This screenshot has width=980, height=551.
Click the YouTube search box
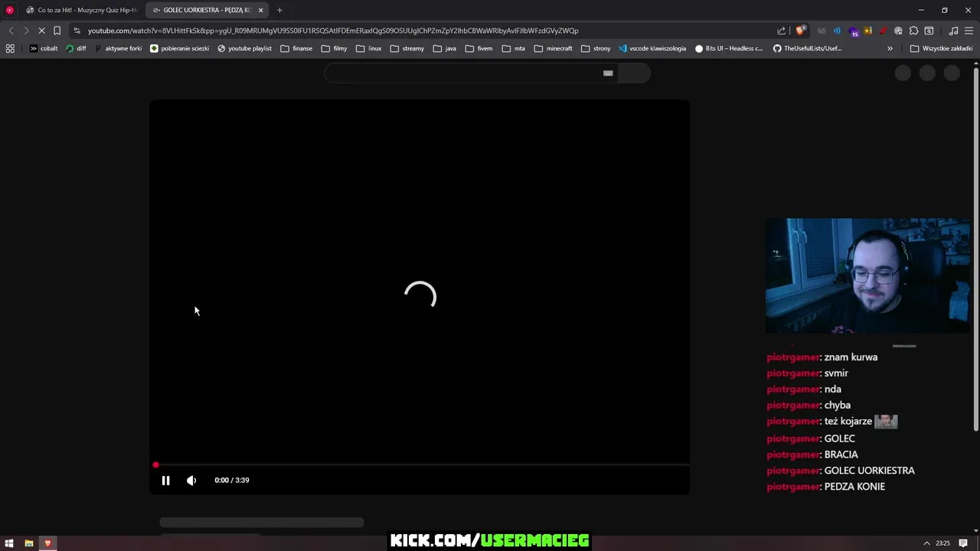(471, 73)
